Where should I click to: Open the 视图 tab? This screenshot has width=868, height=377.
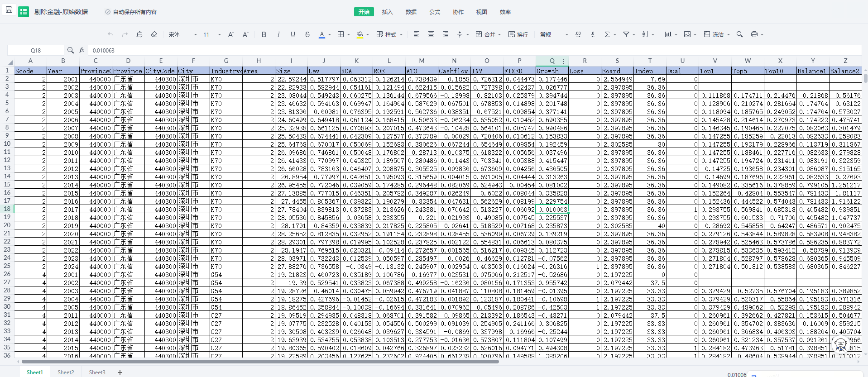pos(482,12)
